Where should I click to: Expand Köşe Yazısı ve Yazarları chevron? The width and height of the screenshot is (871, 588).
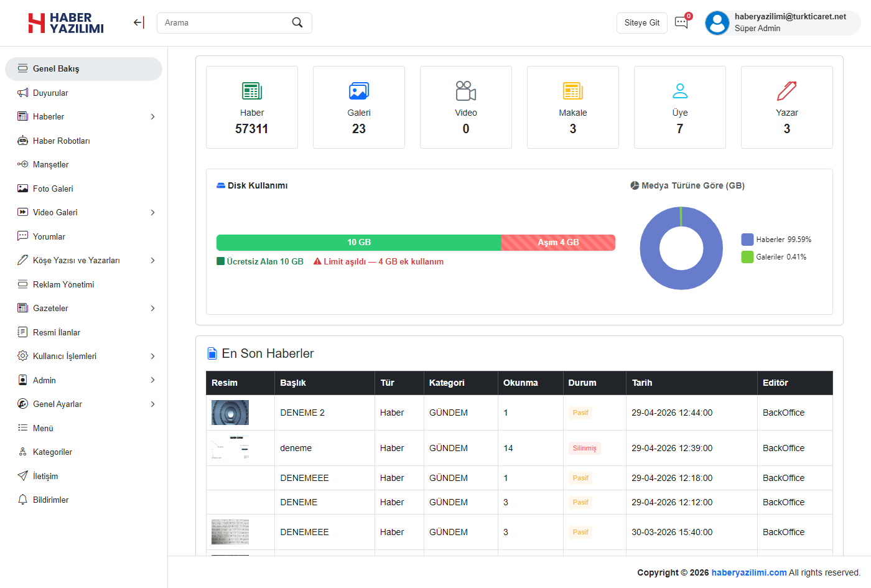tap(152, 261)
